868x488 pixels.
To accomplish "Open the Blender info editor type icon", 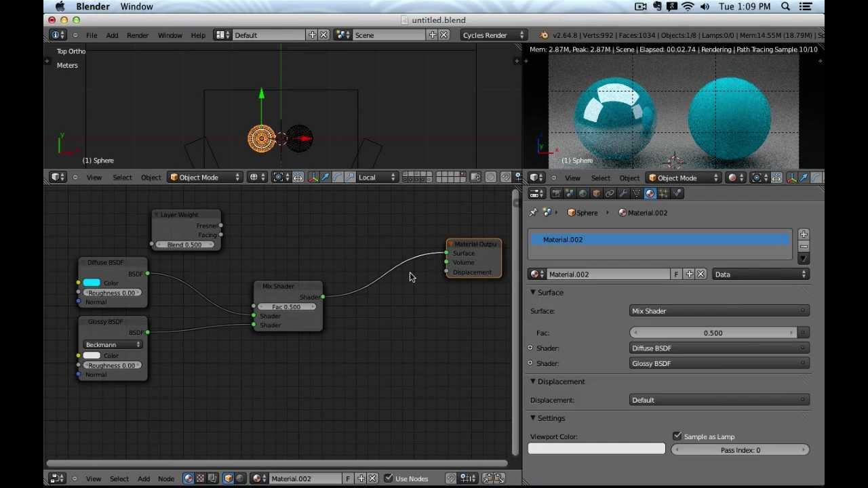I will (58, 35).
